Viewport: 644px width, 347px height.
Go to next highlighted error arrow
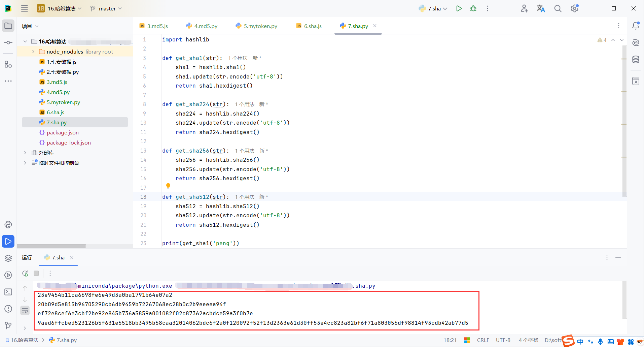(622, 40)
